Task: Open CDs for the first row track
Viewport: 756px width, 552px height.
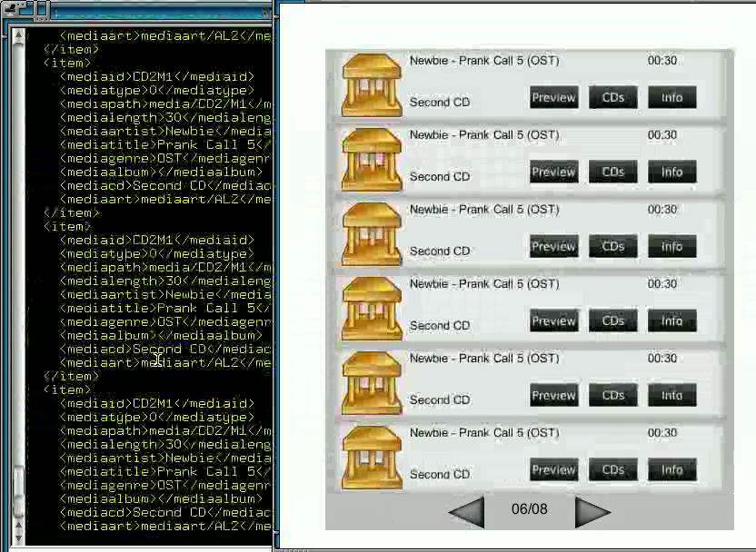Action: click(612, 97)
